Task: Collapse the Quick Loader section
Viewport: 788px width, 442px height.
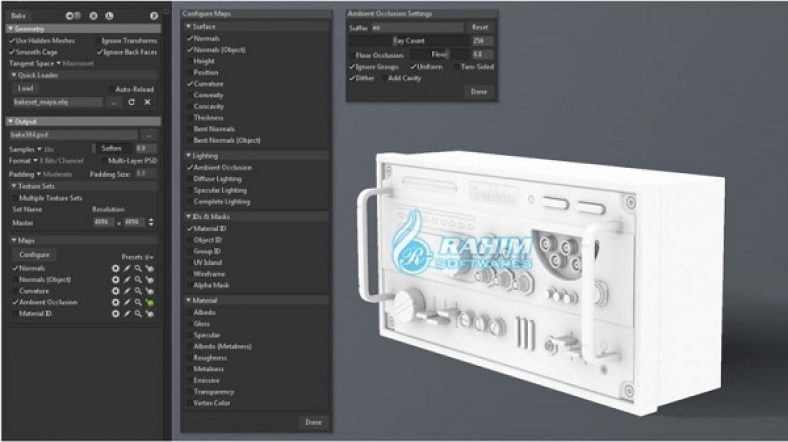Action: click(x=14, y=75)
